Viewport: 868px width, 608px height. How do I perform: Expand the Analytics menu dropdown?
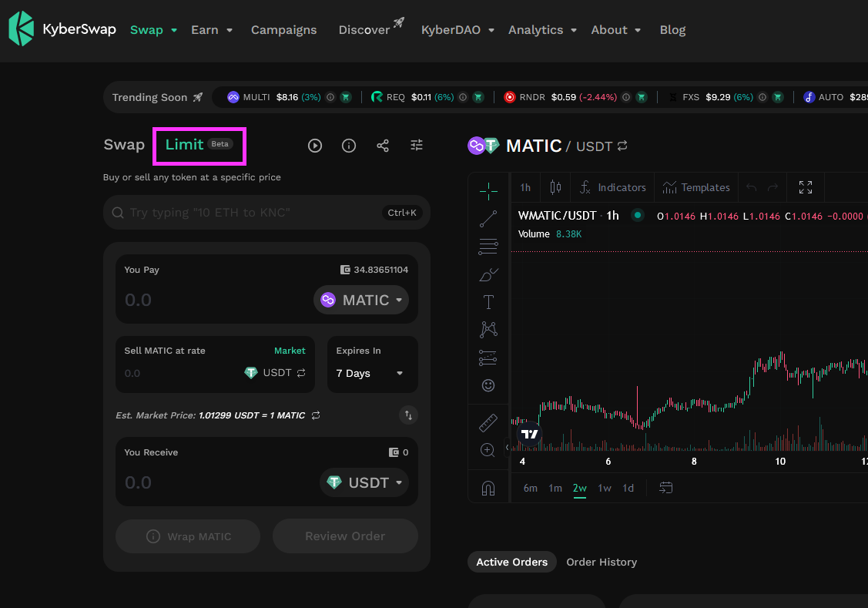pyautogui.click(x=574, y=31)
